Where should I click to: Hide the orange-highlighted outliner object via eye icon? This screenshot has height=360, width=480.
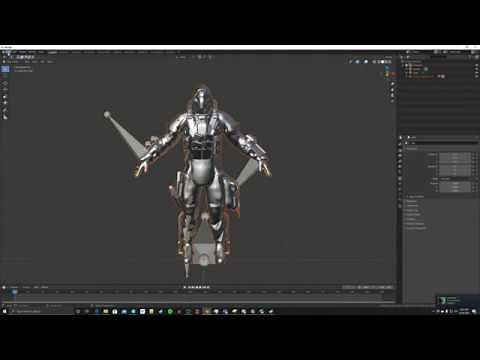pyautogui.click(x=476, y=76)
